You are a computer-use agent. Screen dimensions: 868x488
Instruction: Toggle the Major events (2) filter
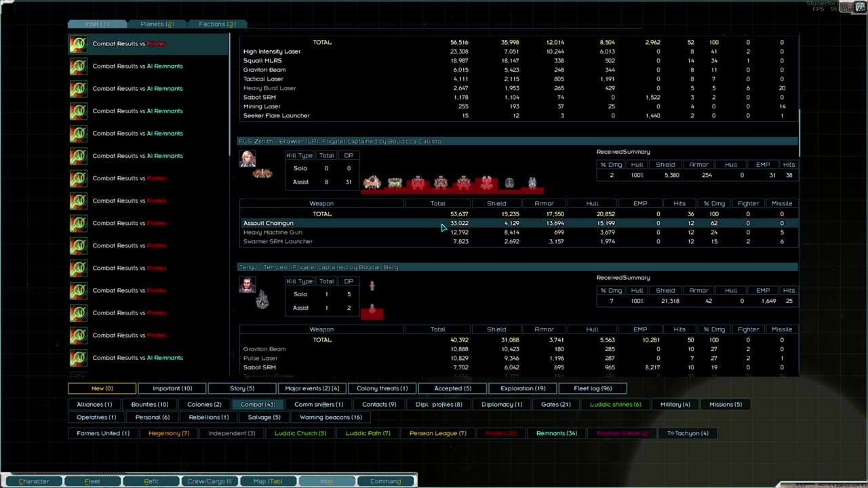(312, 388)
